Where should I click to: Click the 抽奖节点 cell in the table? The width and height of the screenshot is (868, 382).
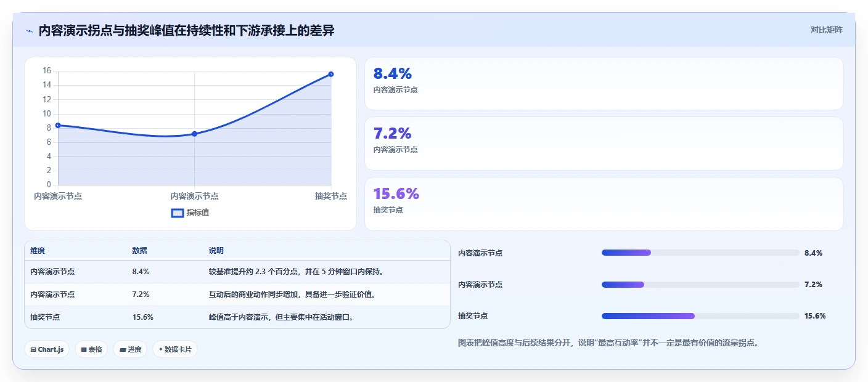[x=45, y=317]
